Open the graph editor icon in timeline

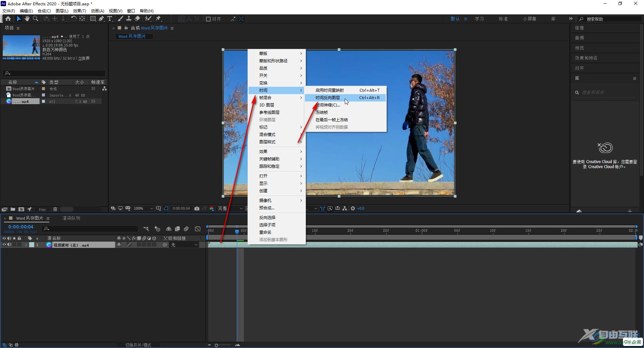point(198,229)
